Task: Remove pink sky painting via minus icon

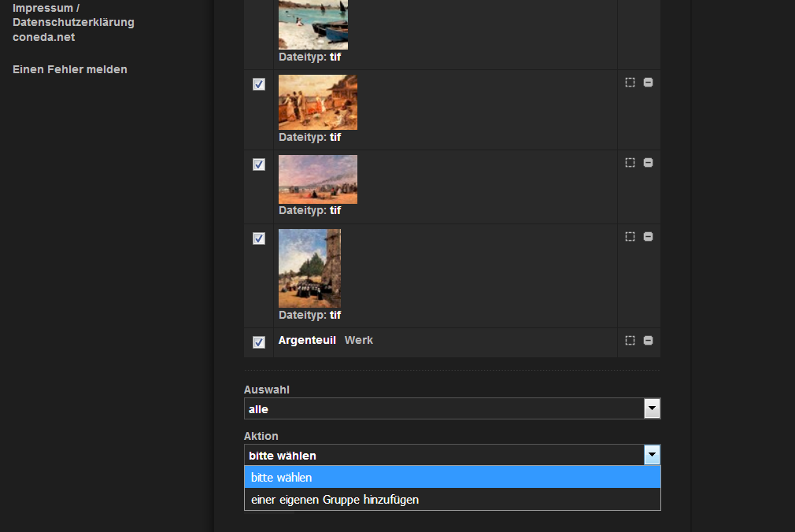Action: [x=648, y=162]
